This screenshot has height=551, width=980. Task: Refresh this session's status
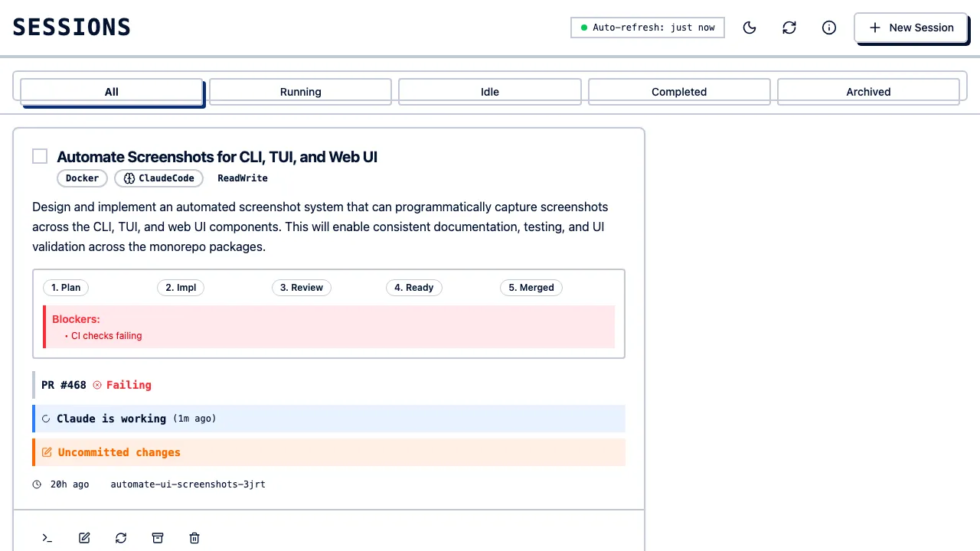pos(121,538)
